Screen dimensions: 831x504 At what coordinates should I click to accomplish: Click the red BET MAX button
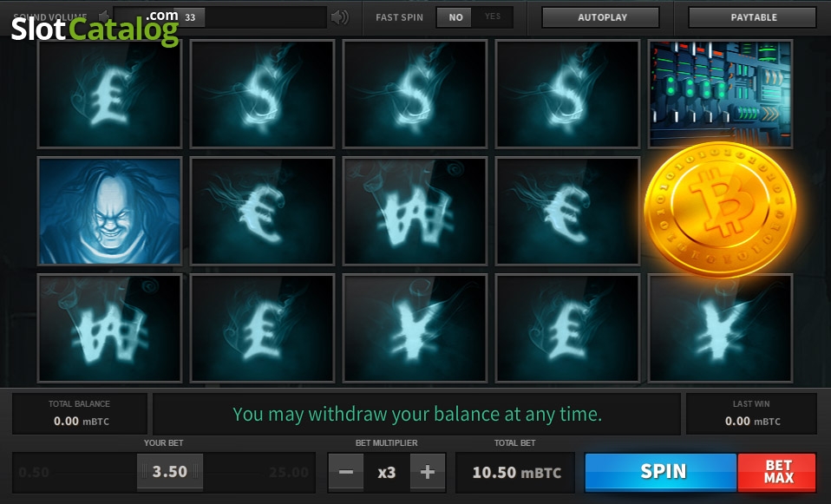click(x=777, y=472)
